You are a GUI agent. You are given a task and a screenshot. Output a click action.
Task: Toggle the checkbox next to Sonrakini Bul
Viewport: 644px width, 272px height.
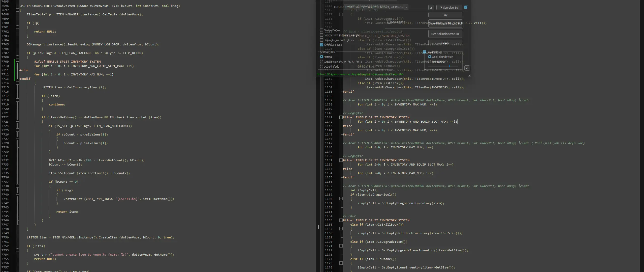pos(466,7)
